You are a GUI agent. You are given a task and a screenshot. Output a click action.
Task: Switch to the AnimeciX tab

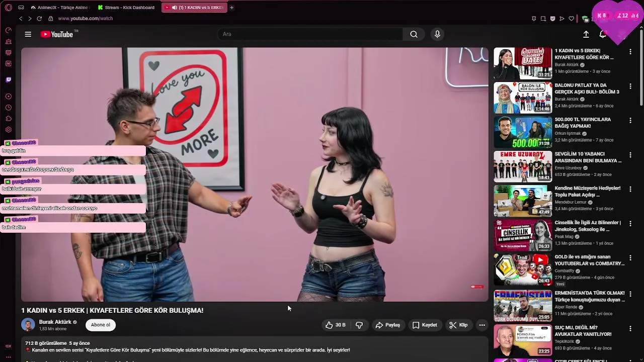[x=59, y=8]
